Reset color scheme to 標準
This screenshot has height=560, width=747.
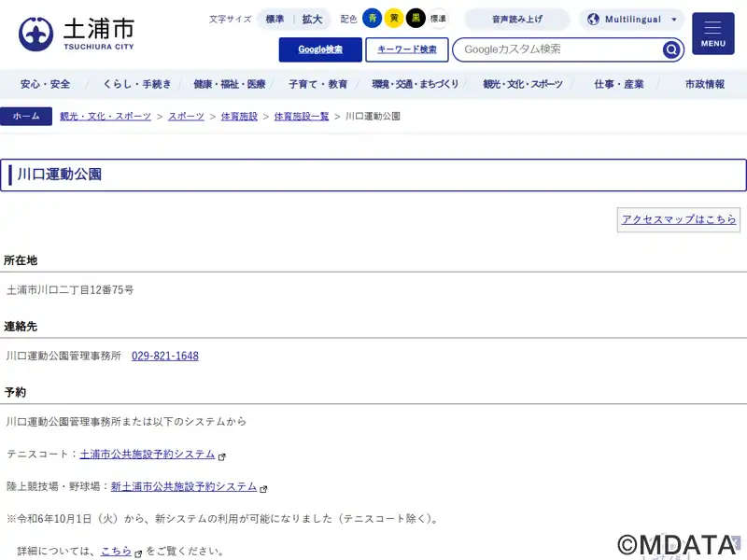(x=438, y=19)
